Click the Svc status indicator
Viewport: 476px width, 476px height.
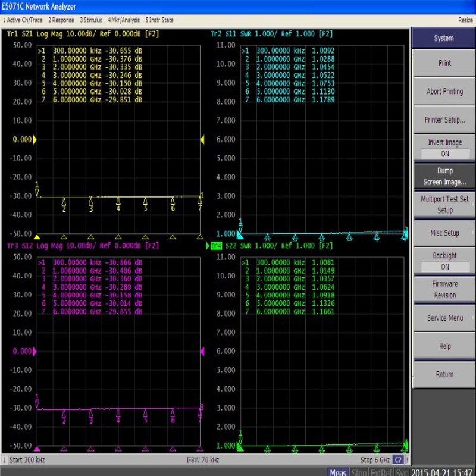coord(401,472)
